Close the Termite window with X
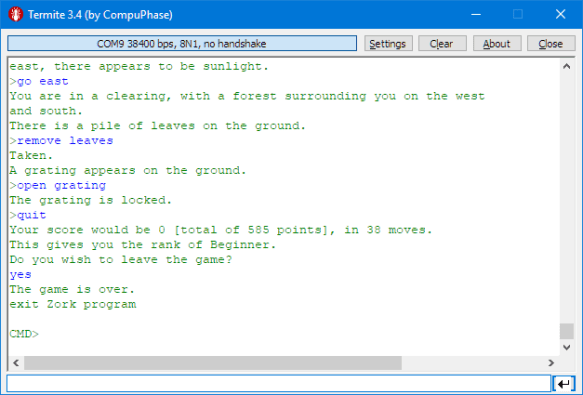This screenshot has width=583, height=395. click(560, 15)
